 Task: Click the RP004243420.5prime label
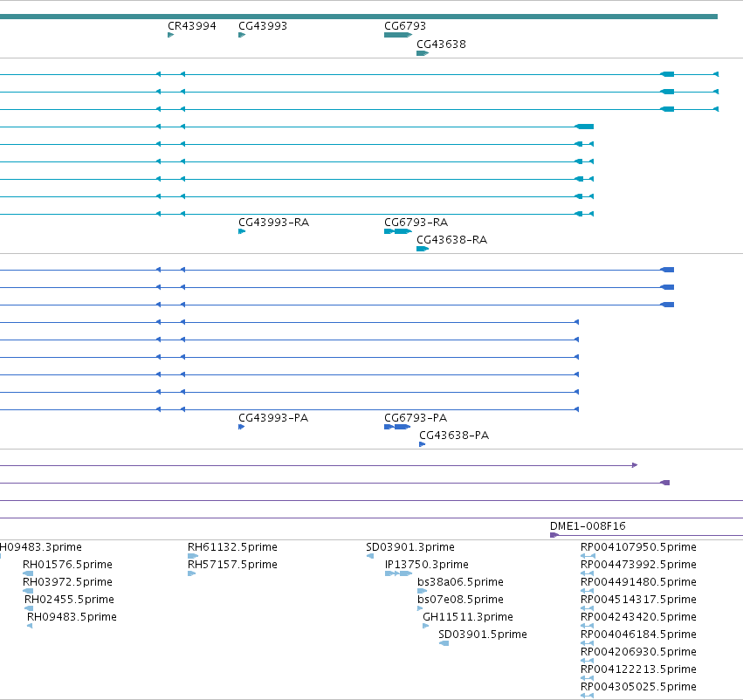coord(639,617)
